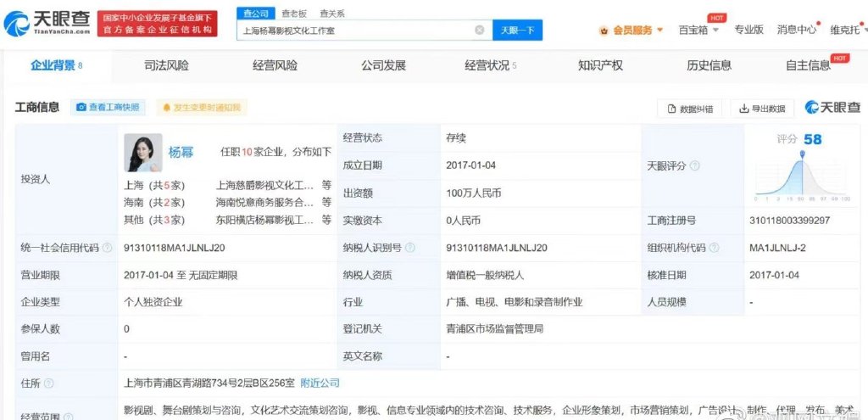Click the 100万人民币 capital contribution value
This screenshot has width=868, height=420.
[x=473, y=193]
